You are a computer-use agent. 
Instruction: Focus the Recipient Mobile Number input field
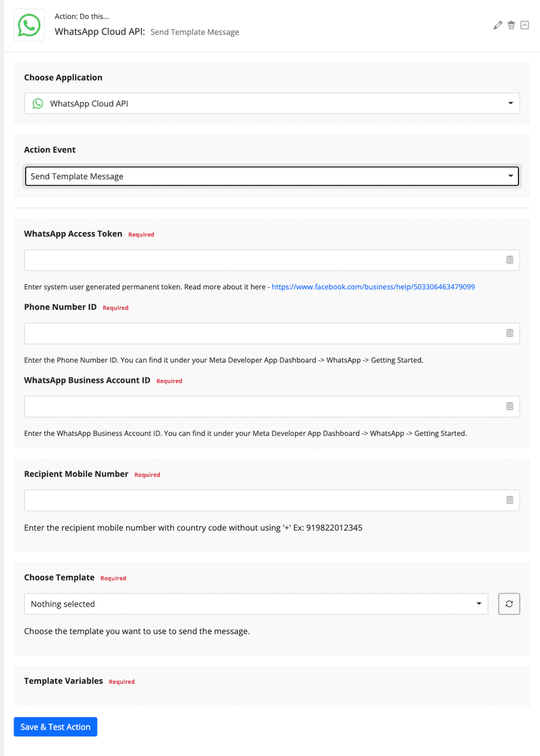(x=272, y=500)
